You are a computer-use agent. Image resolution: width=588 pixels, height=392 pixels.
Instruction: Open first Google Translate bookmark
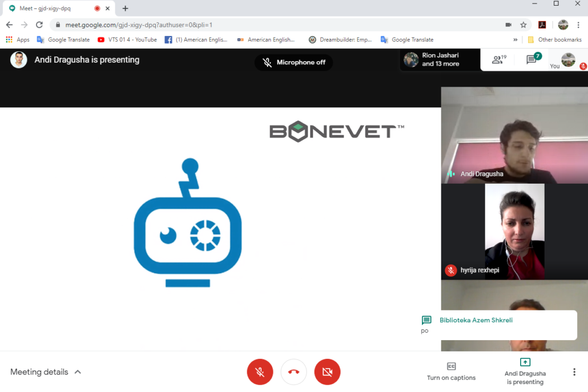pyautogui.click(x=63, y=39)
